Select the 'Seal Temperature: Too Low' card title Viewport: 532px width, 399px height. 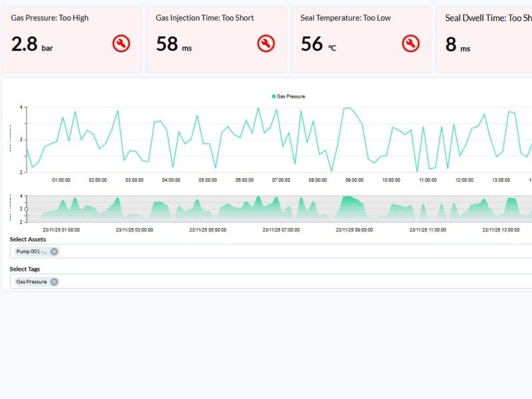coord(346,18)
